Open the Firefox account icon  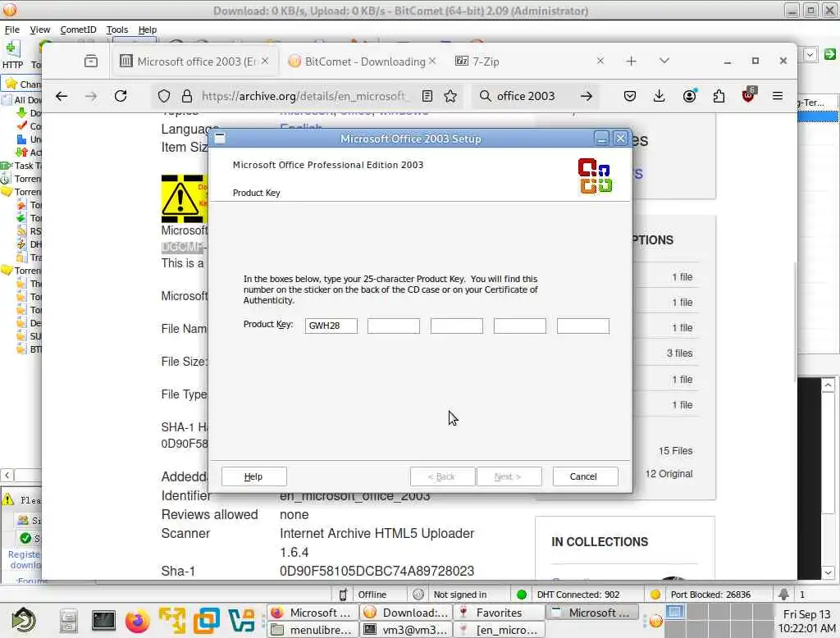[689, 96]
